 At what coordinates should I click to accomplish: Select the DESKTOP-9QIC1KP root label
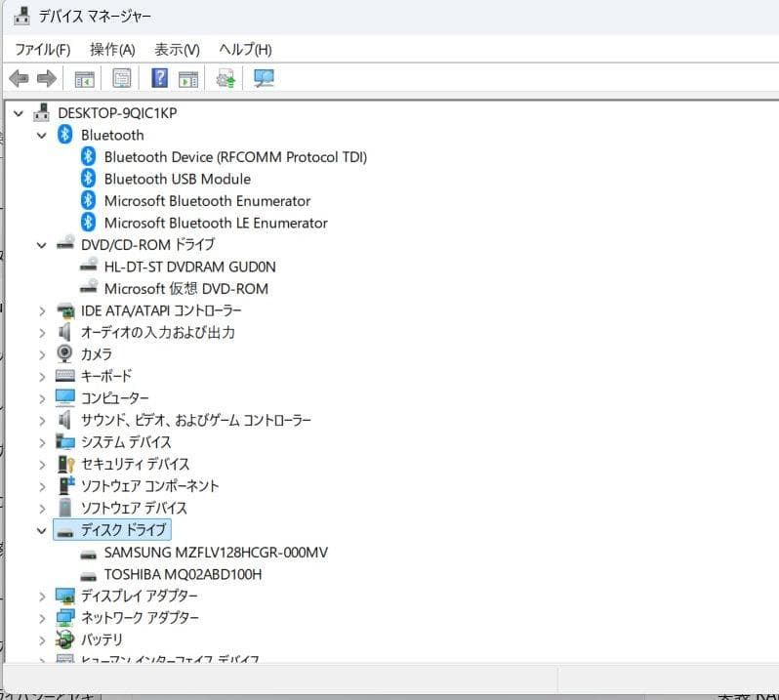pos(117,113)
